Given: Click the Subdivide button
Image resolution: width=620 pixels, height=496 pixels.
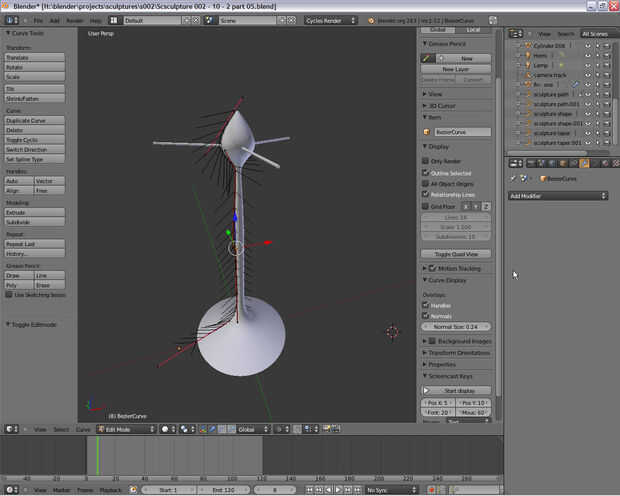Looking at the screenshot, I should click(x=35, y=222).
